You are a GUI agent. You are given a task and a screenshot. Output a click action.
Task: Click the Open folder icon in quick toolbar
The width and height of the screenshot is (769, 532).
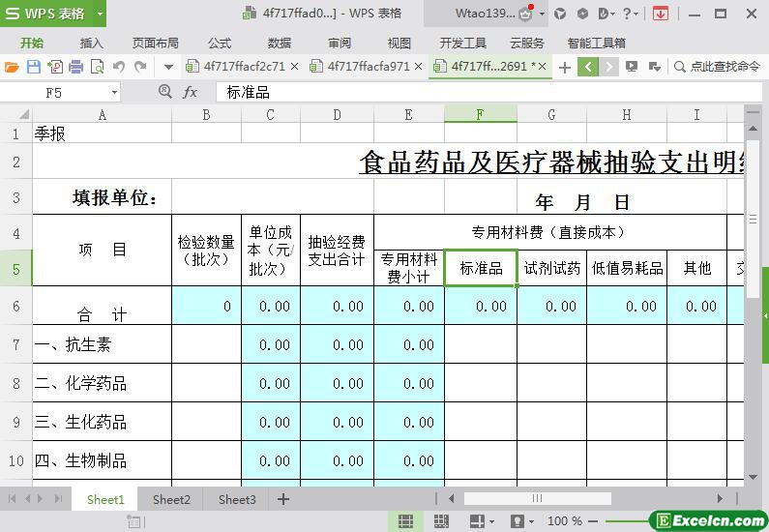pyautogui.click(x=12, y=67)
